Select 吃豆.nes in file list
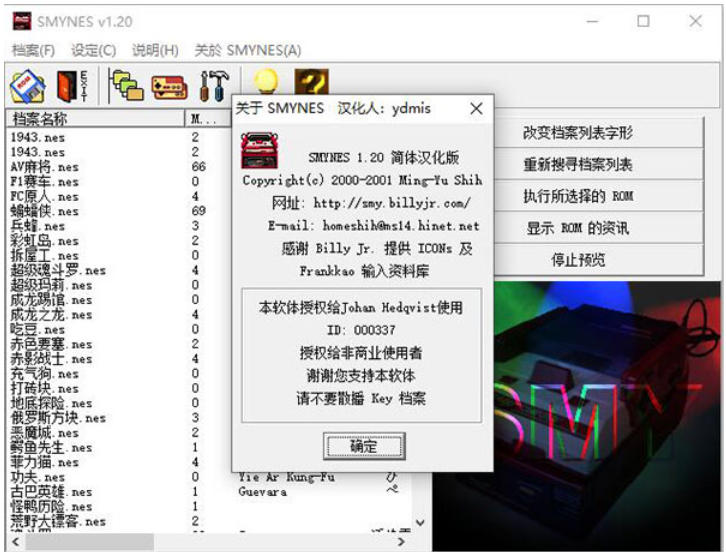The width and height of the screenshot is (726, 552). [x=38, y=330]
